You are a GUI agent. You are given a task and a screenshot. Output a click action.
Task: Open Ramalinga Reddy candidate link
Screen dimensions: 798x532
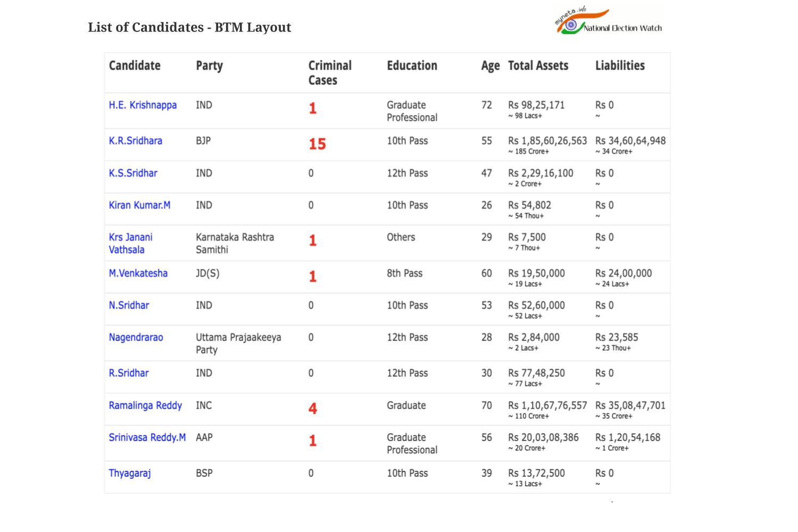pos(145,405)
